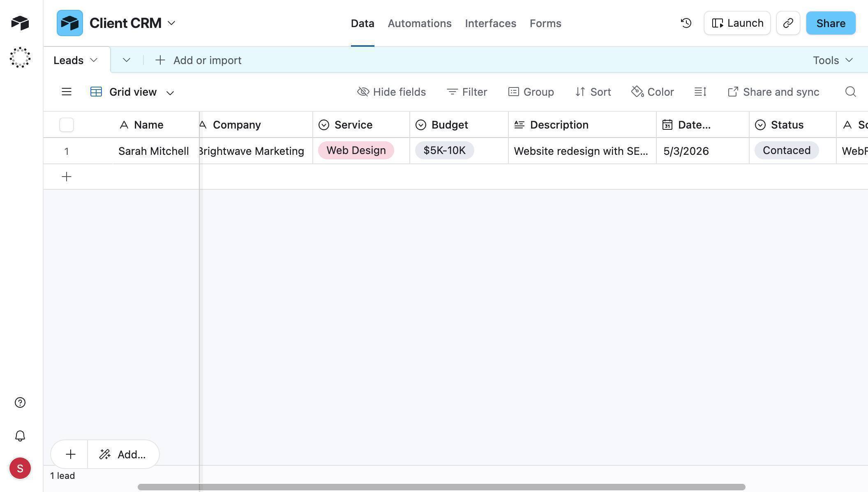Screen dimensions: 868x492
Task: Expand the Grid view dropdown
Action: click(170, 92)
